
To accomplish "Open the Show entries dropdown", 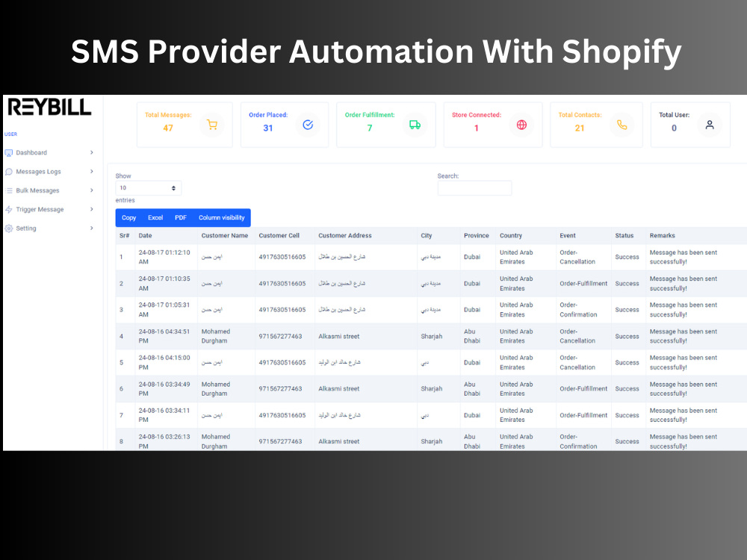I will [x=148, y=188].
